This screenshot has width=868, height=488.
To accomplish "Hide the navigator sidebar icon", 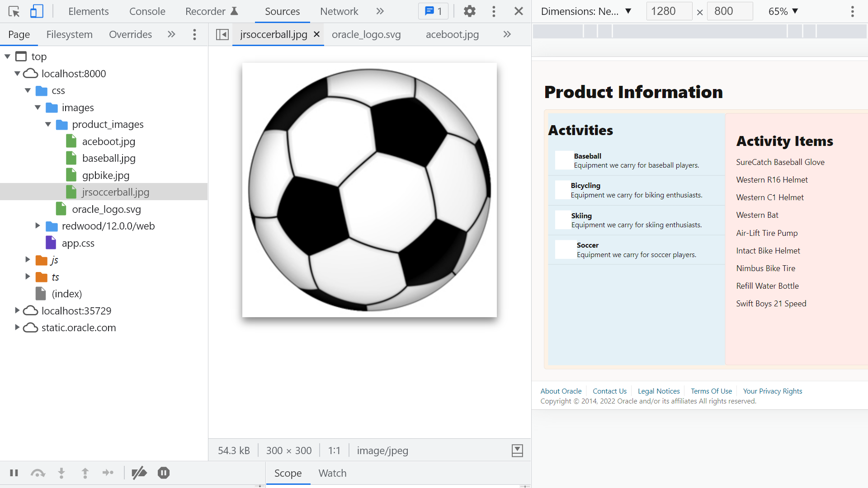I will coord(222,34).
